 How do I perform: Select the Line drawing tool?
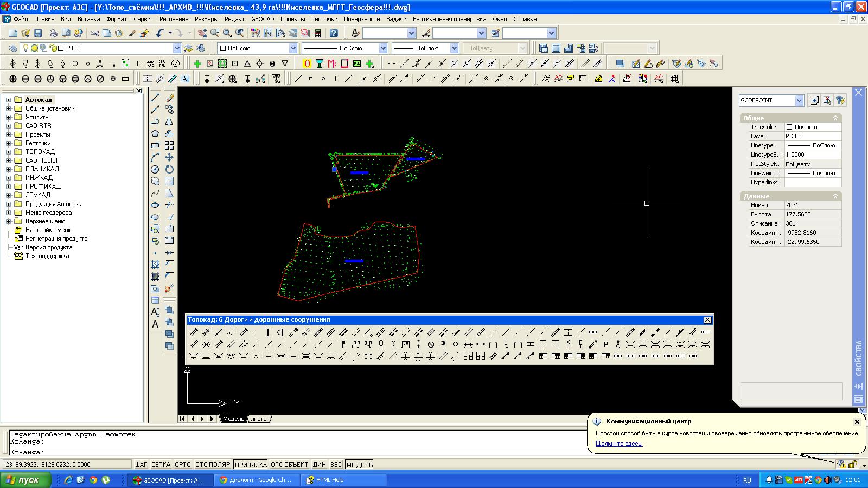tap(155, 98)
